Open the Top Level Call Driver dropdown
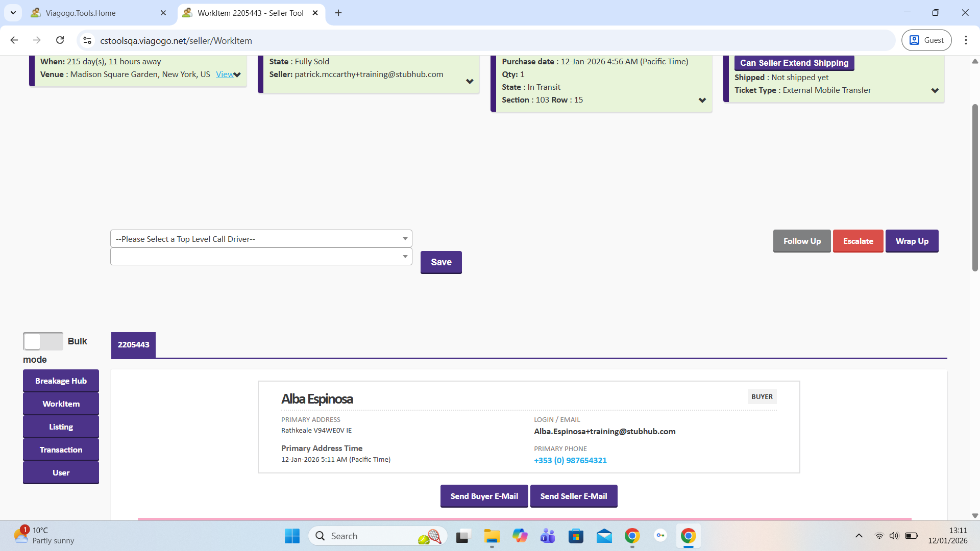 tap(261, 239)
